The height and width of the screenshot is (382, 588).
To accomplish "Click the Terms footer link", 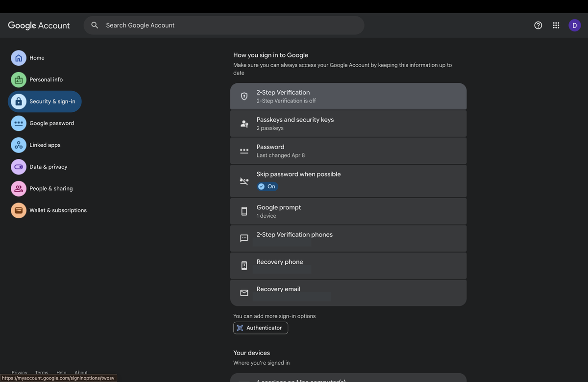I will coord(42,373).
